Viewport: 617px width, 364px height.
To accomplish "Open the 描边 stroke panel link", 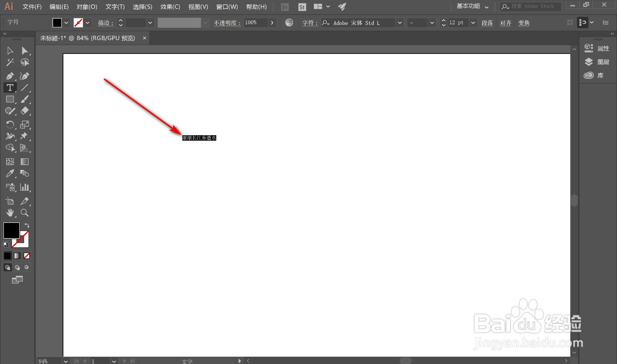I will click(105, 23).
